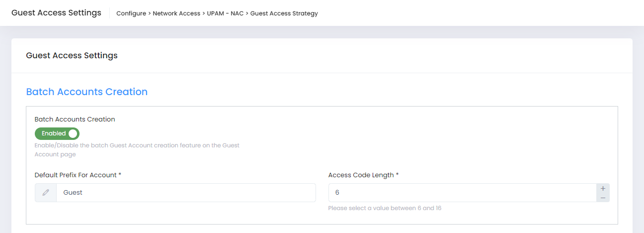The width and height of the screenshot is (644, 233).
Task: Click the hint about value between 6 and 16
Action: point(385,208)
